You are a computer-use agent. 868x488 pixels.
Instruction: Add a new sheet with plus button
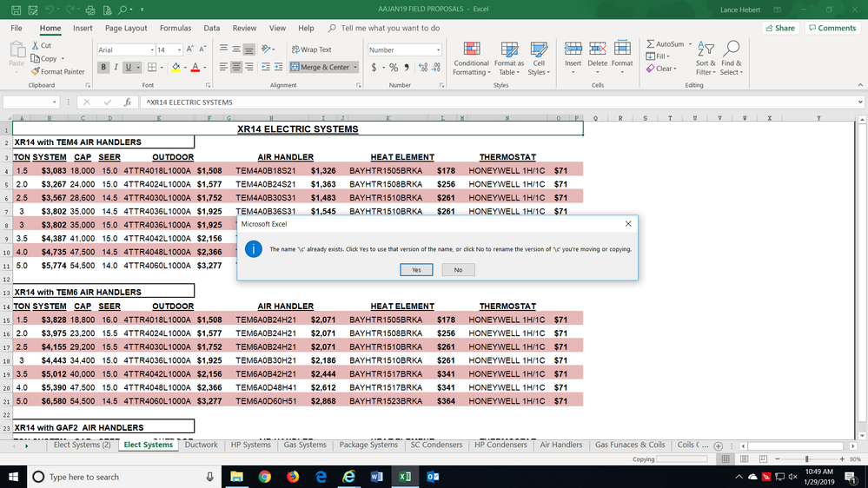click(x=718, y=446)
